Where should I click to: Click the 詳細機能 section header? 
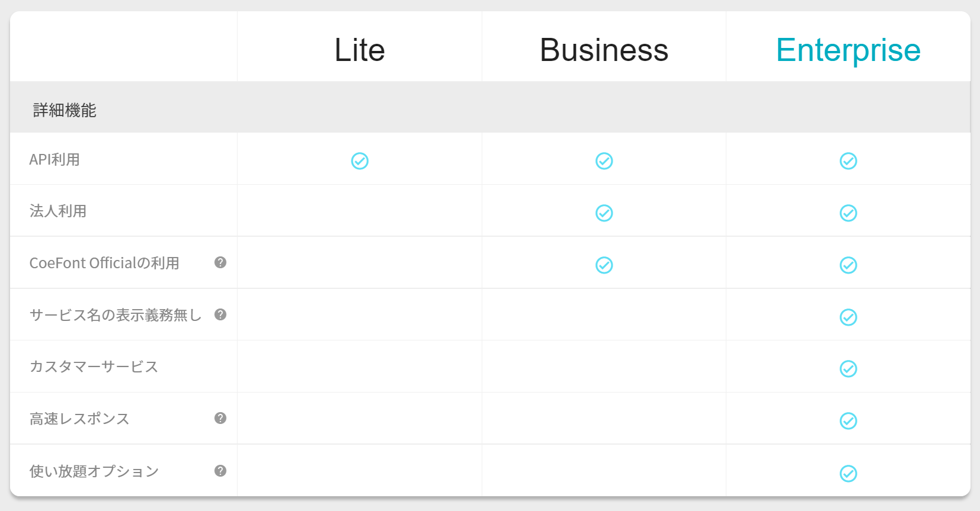[x=65, y=110]
